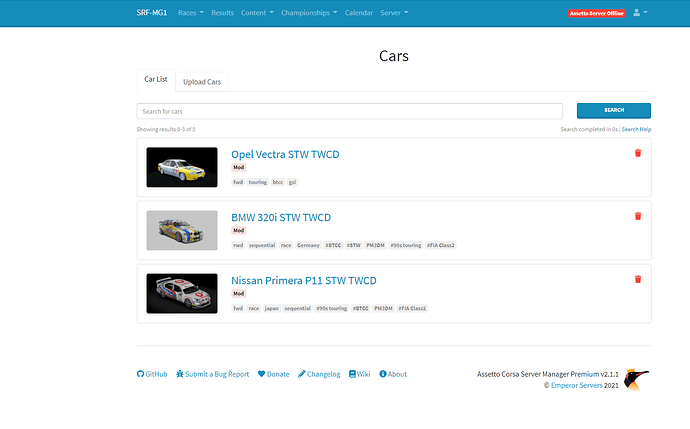Click the '#90s touring' tag on Nissan Primera
Screen dimensions: 690x429
pos(331,308)
